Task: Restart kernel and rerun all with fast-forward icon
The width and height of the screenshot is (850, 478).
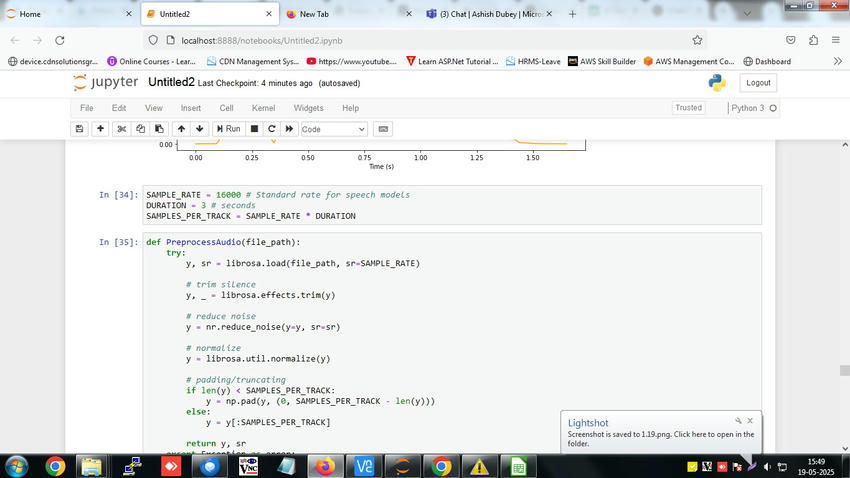Action: (x=289, y=129)
